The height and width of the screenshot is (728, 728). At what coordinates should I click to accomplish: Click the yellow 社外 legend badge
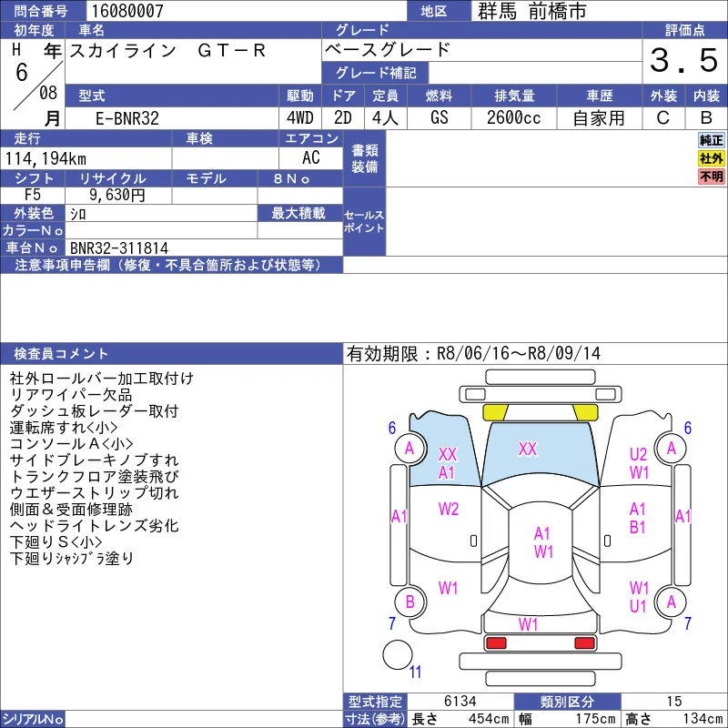(711, 158)
